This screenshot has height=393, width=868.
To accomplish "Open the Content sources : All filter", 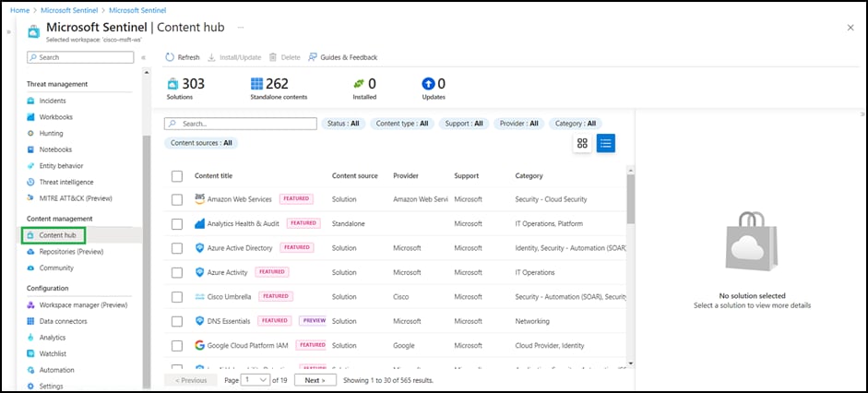I will pos(201,143).
